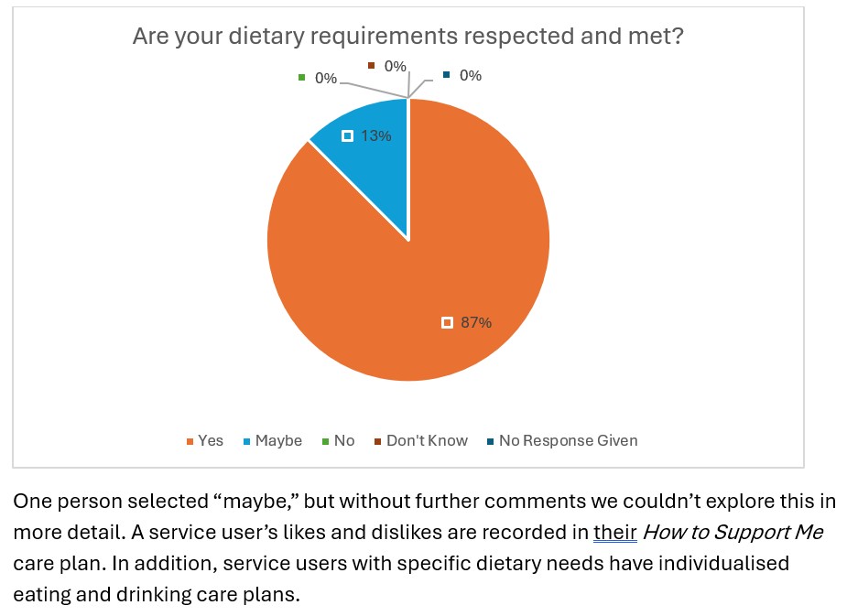Click the chart title text
The image size is (847, 616).
coord(408,36)
